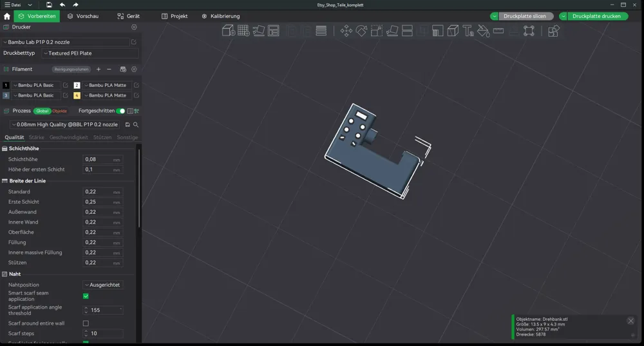Click the Arrange all objects icon
Image resolution: width=644 pixels, height=346 pixels.
[x=274, y=31]
